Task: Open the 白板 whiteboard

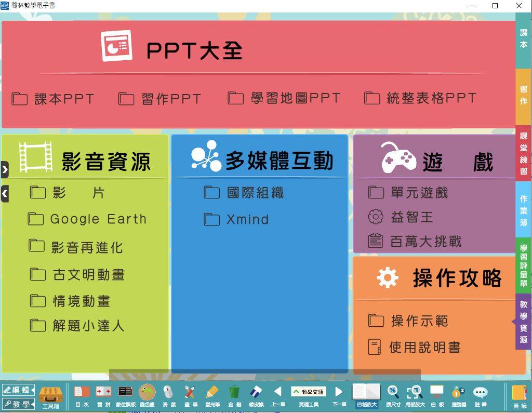Action: [437, 397]
